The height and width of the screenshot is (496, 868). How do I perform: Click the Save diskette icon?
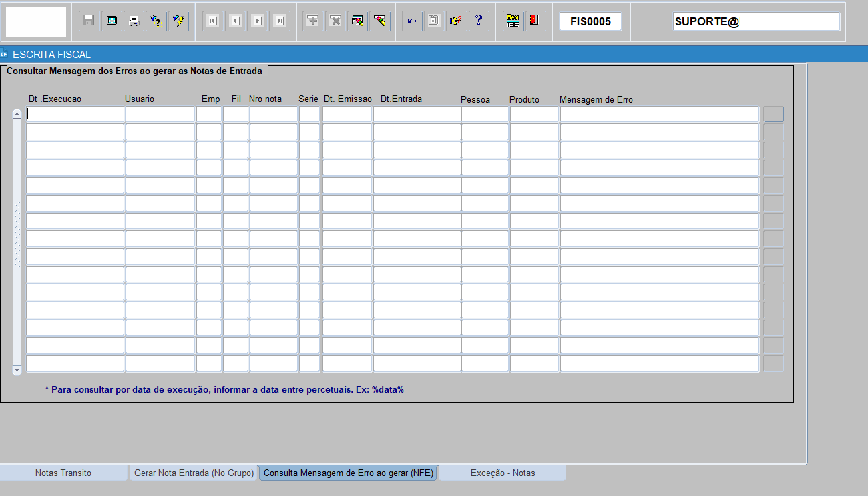point(89,21)
